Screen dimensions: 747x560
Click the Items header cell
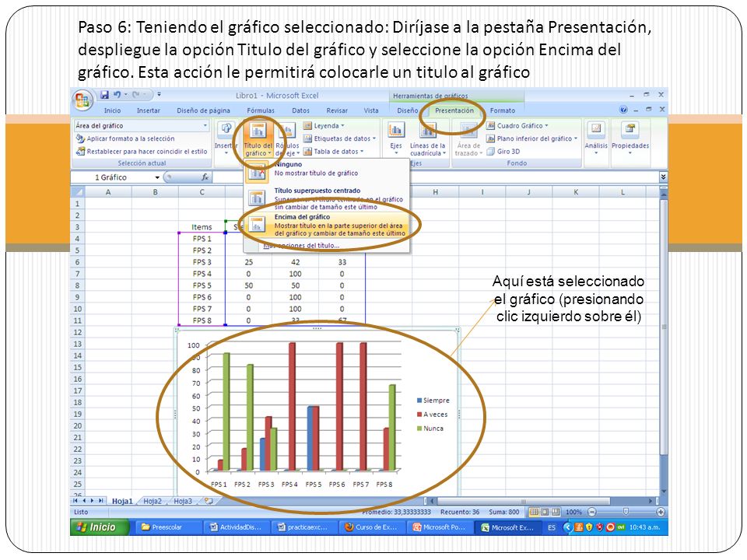coord(202,227)
